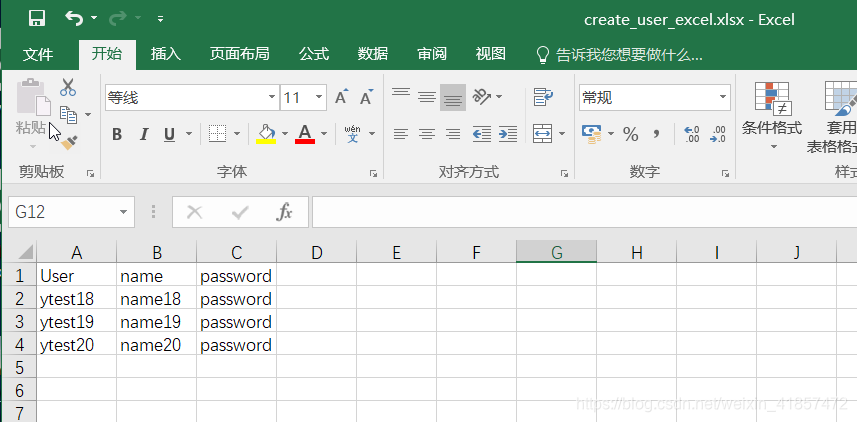
Task: Click the Redo arrow icon
Action: coord(117,19)
